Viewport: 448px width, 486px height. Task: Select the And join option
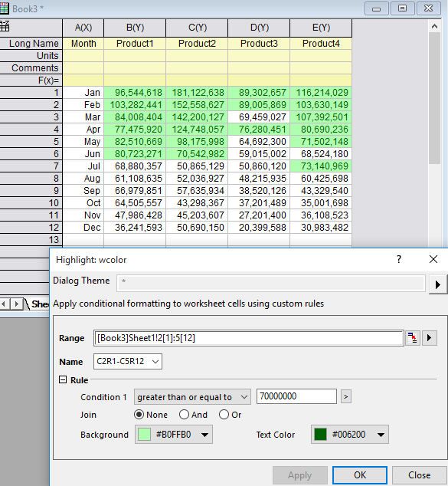(184, 415)
